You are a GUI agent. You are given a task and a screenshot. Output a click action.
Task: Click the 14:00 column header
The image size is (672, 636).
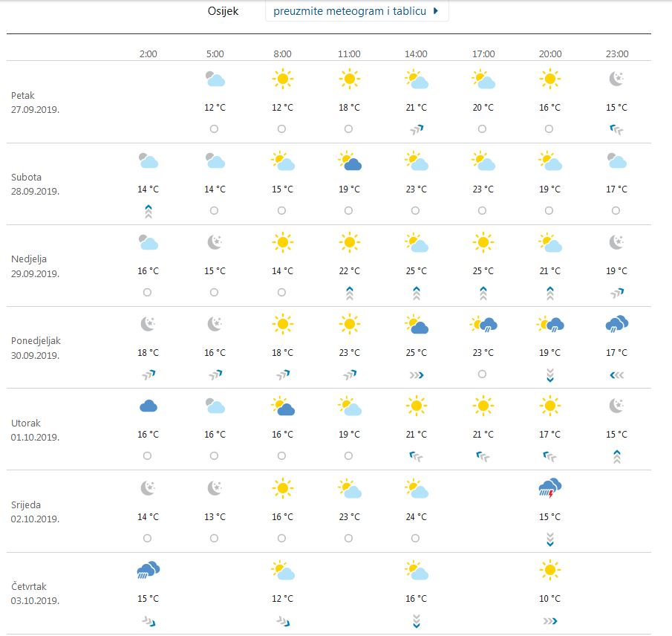pos(416,53)
